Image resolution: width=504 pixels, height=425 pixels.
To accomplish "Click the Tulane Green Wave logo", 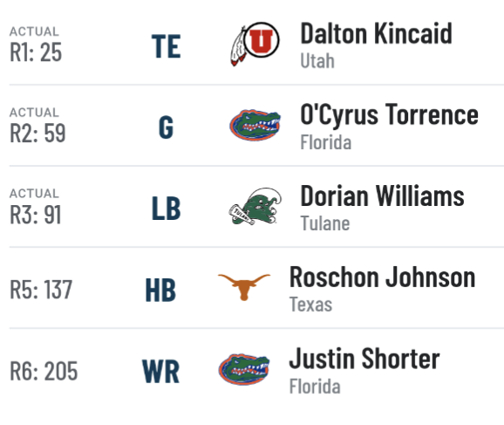I will [x=255, y=206].
